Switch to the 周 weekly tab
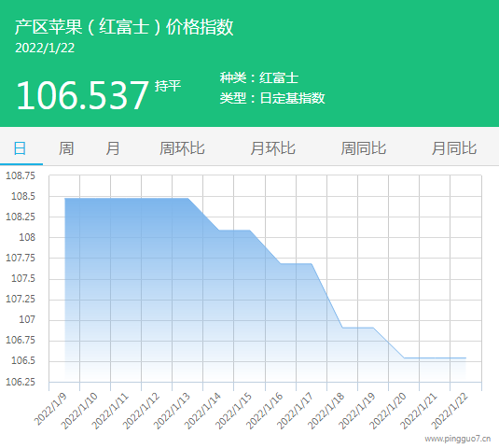 coord(66,148)
